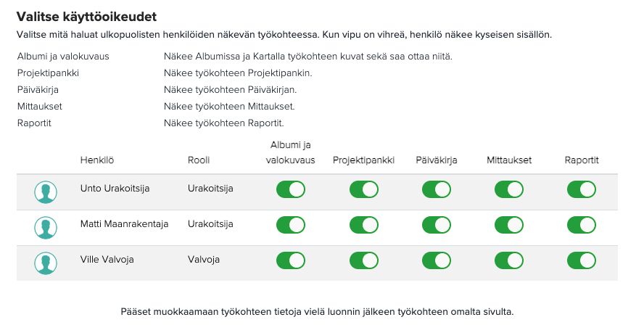This screenshot has width=644, height=325.
Task: Turn off Päiväkirja for Matti Maanrakentaja
Action: click(x=436, y=225)
